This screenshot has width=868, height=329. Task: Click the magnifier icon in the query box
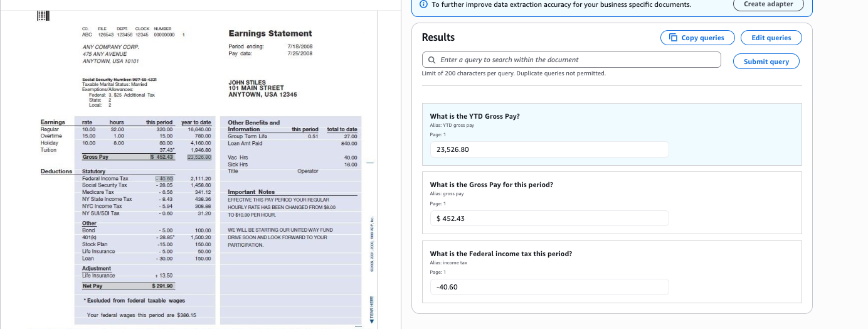pos(431,60)
